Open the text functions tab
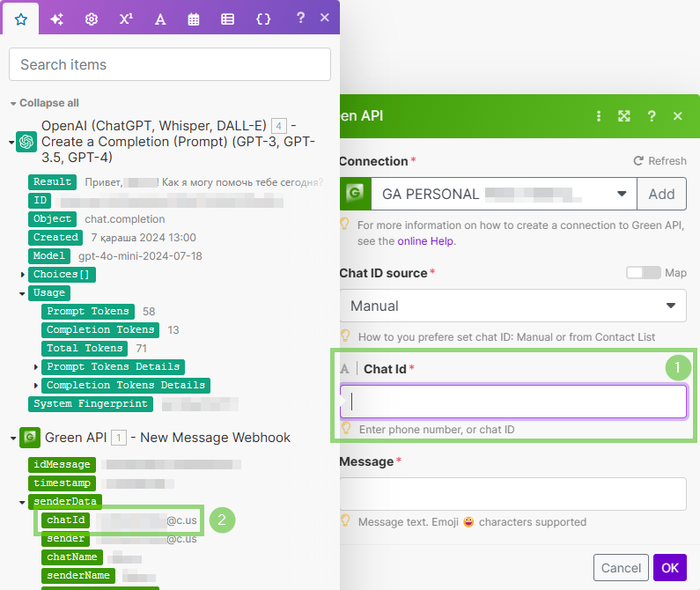The height and width of the screenshot is (590, 700). point(159,18)
